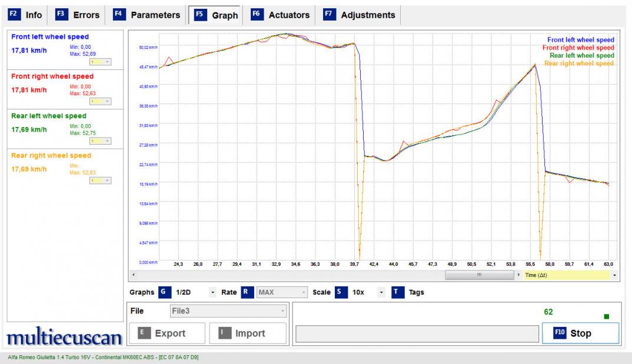Screen dimensions: 632x364
Task: Click the F6 key icon beside Actuators
Action: tap(257, 14)
